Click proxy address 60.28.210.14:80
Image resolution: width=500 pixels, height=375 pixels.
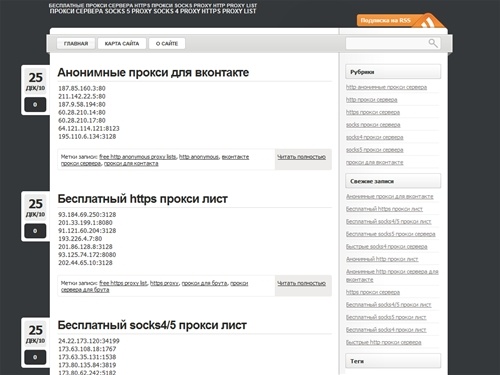click(x=82, y=112)
